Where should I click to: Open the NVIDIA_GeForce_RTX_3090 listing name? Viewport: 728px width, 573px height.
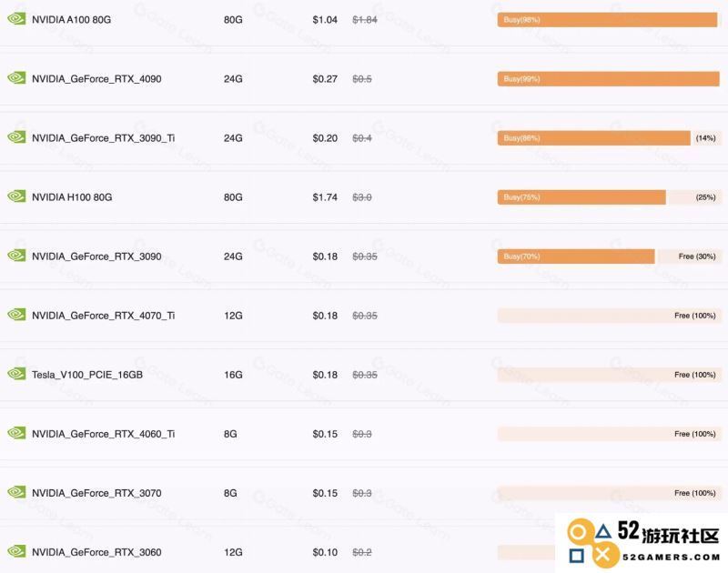(x=96, y=256)
